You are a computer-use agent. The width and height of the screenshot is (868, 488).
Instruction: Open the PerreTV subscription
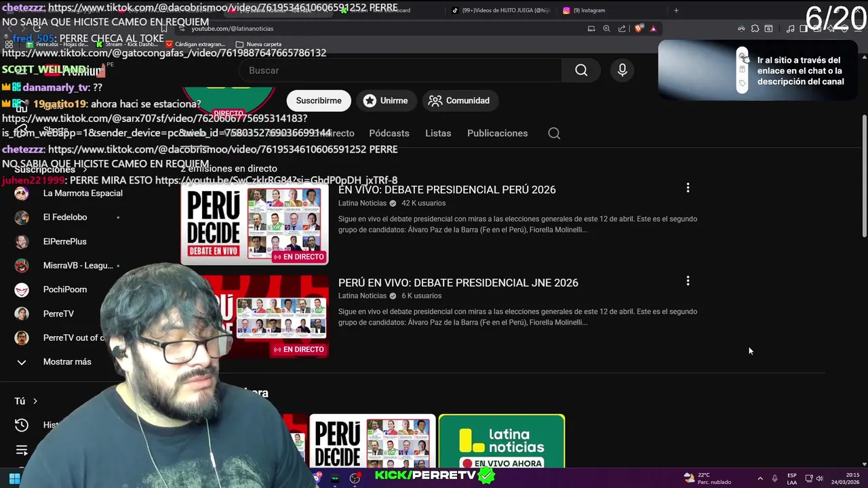[58, 314]
